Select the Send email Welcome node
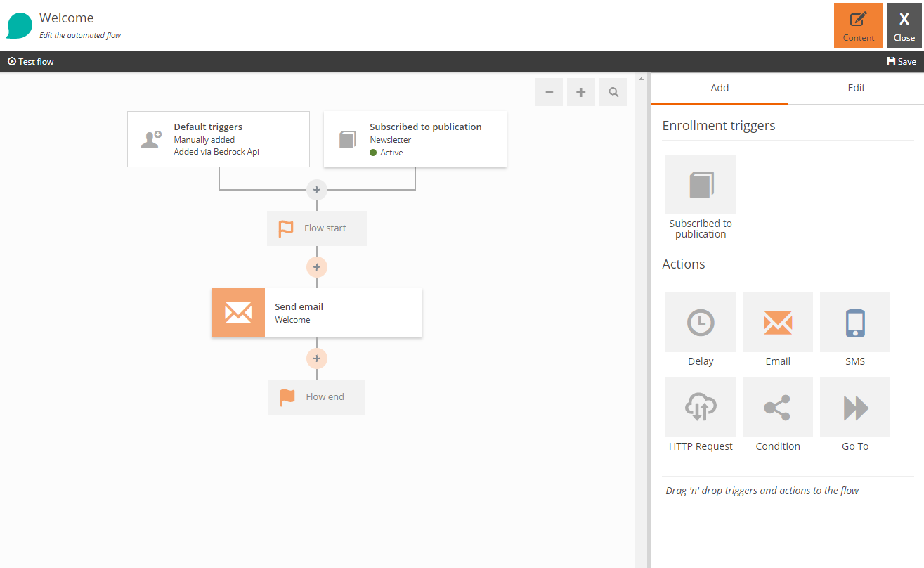The width and height of the screenshot is (924, 568). click(317, 313)
